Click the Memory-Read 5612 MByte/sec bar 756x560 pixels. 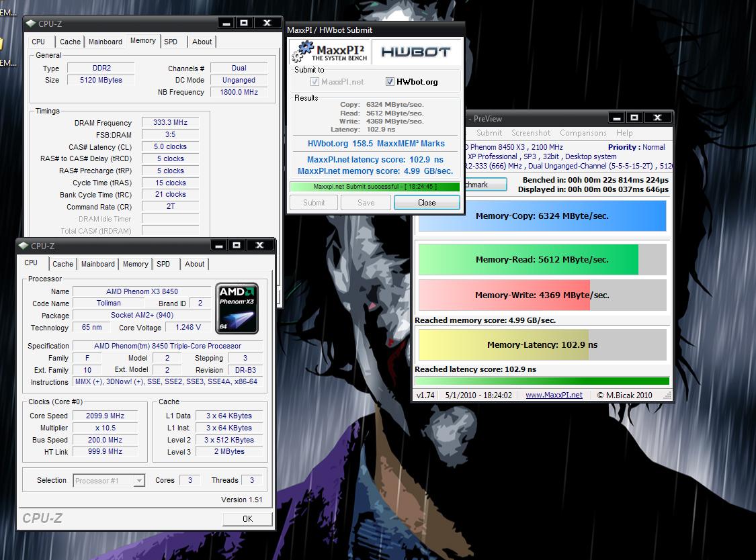(x=542, y=259)
